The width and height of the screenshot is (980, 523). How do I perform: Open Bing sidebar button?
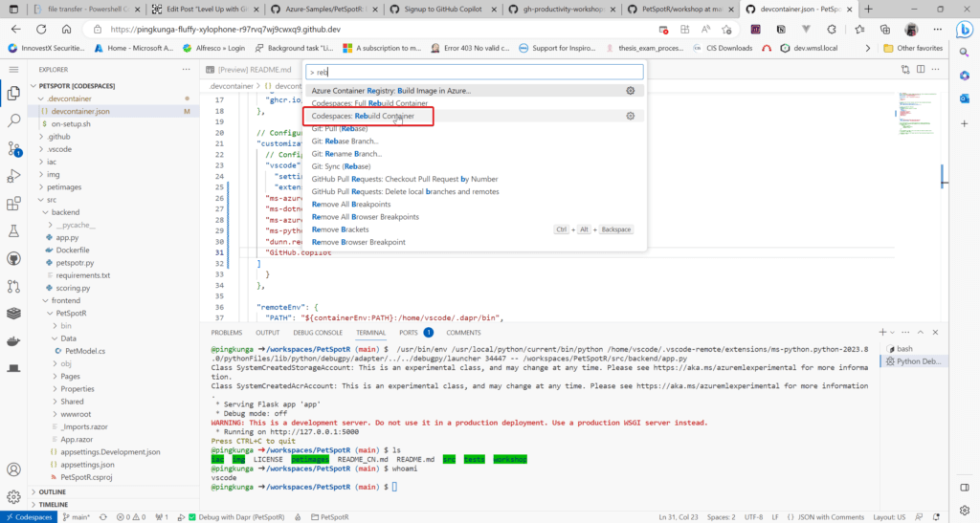pyautogui.click(x=965, y=30)
